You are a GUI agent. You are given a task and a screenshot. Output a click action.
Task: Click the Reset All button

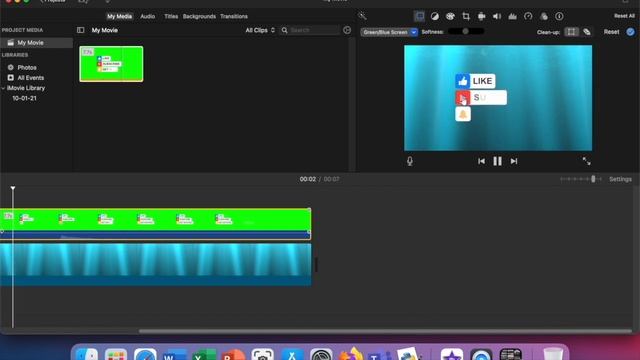click(624, 16)
